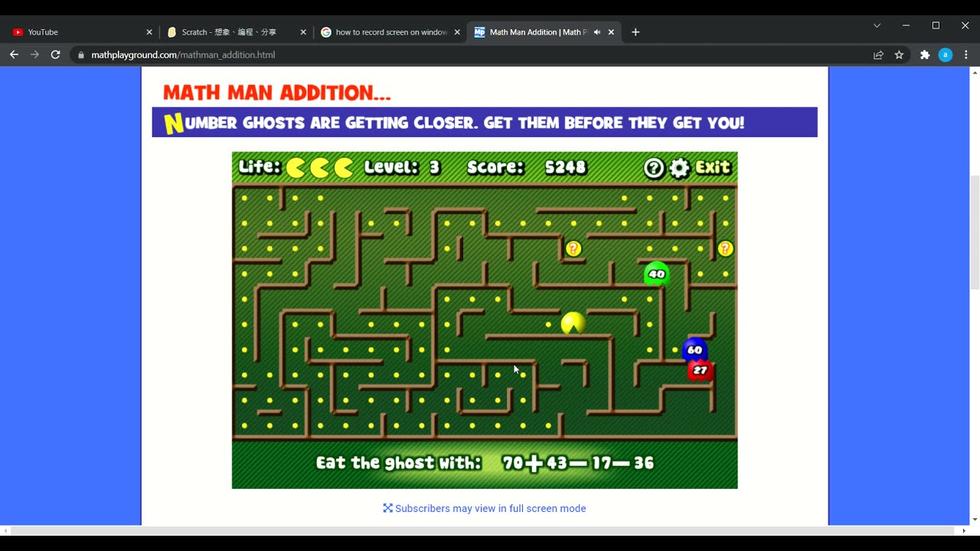Click the Score value 5248
The image size is (980, 551).
pos(565,167)
